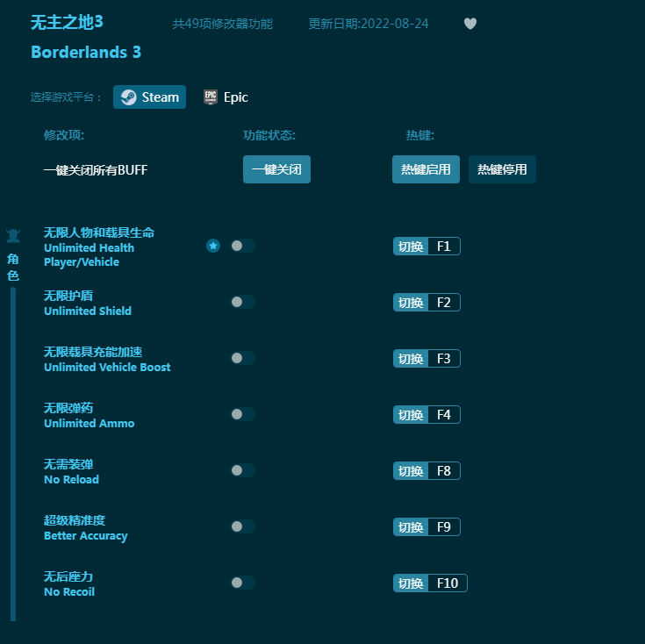The width and height of the screenshot is (645, 644).
Task: Click the 切换 button for F10 hotkey
Action: point(411,583)
